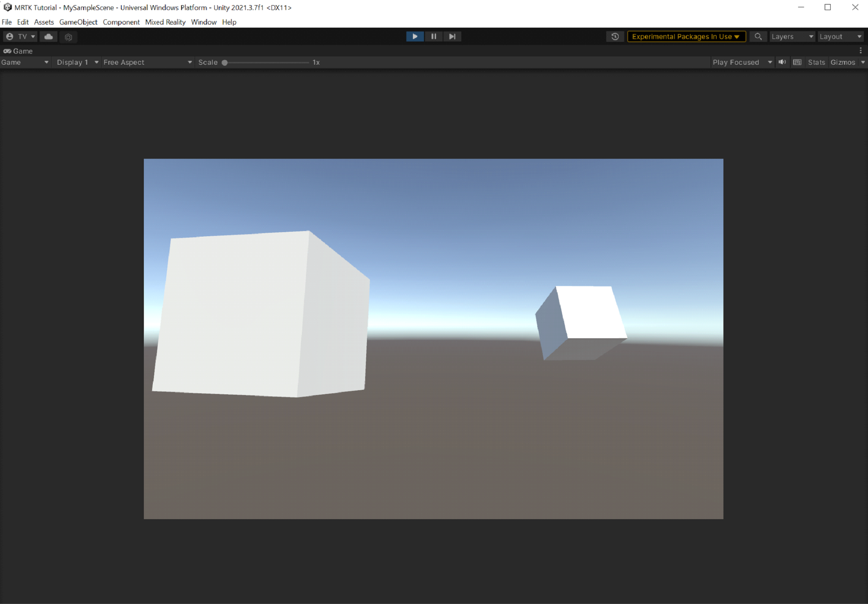
Task: Toggle the Stats display panel
Action: click(x=816, y=62)
